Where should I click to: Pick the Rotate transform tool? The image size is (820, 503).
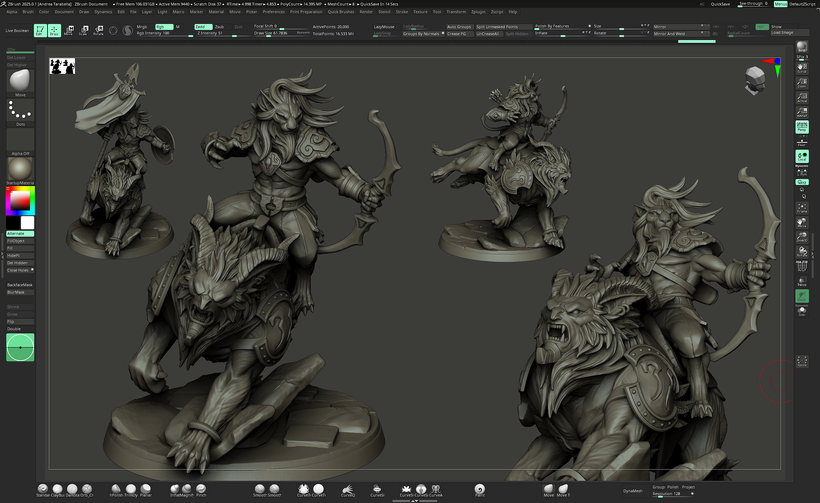98,30
